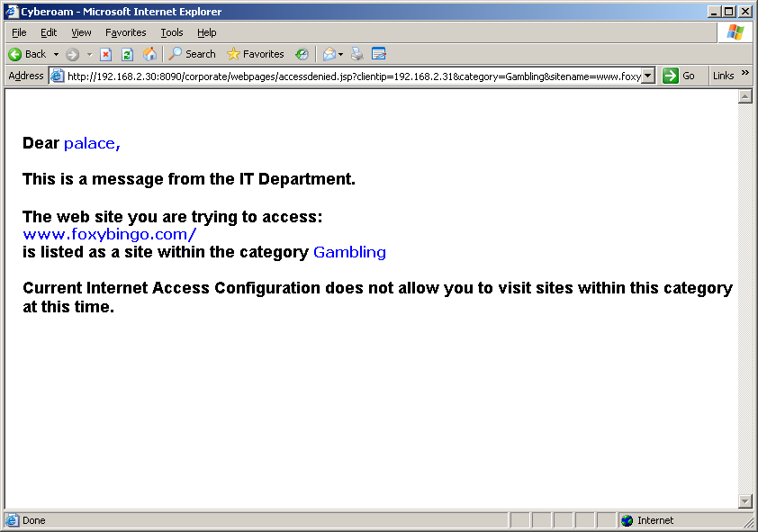Open the Search toolbar button
This screenshot has height=532, width=758.
(x=192, y=54)
